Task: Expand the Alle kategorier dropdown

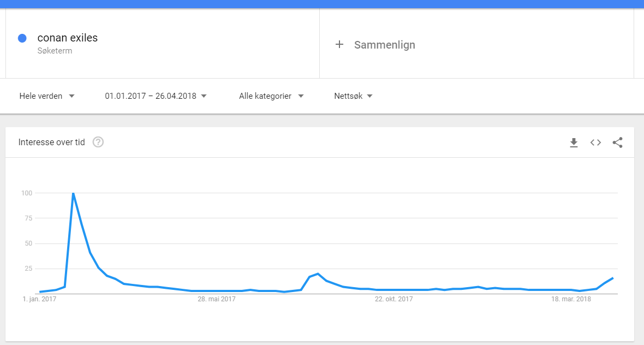Action: click(271, 96)
